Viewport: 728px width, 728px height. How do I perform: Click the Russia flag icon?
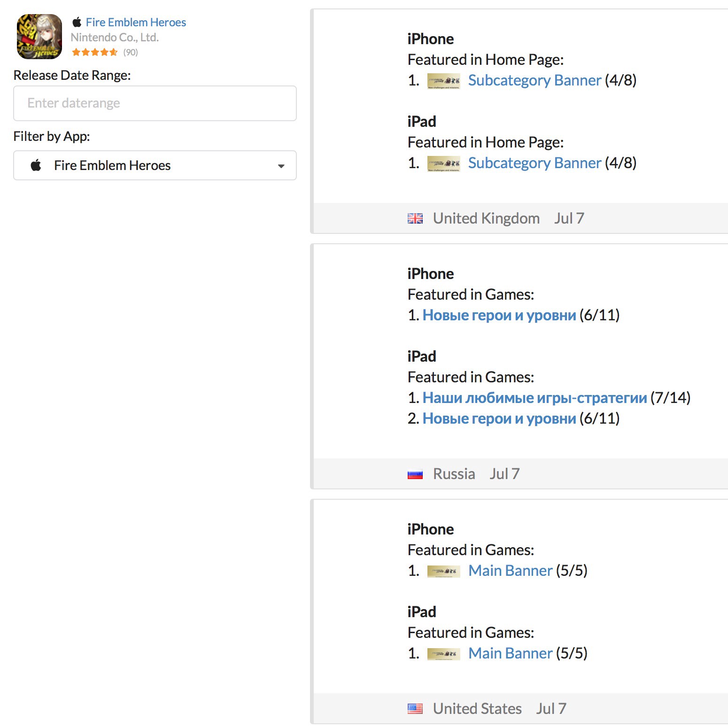pyautogui.click(x=415, y=474)
